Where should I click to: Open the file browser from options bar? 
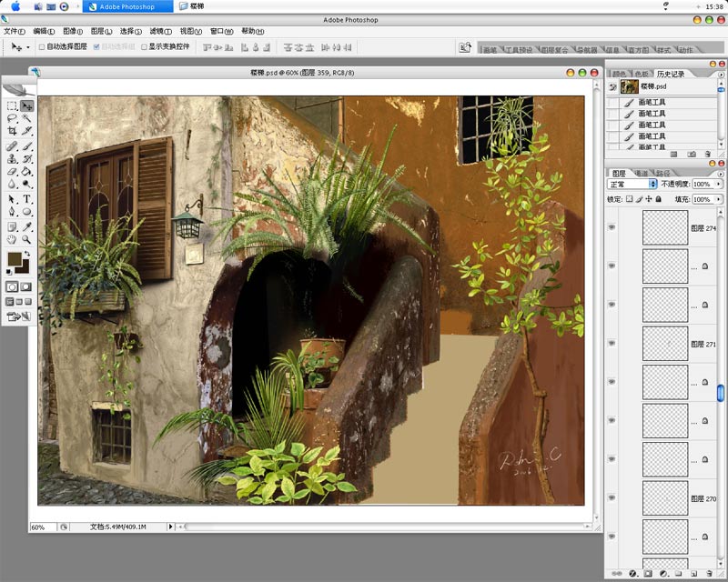465,47
